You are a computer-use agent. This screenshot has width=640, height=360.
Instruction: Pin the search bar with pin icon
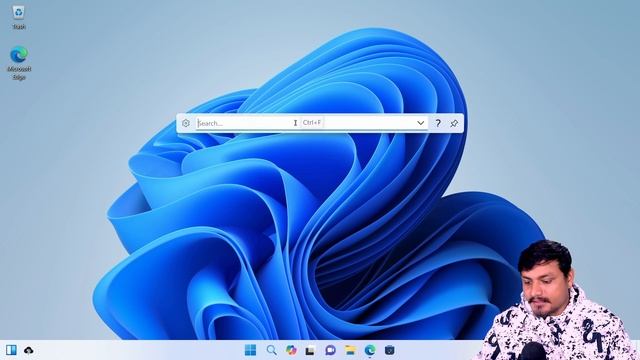coord(454,123)
